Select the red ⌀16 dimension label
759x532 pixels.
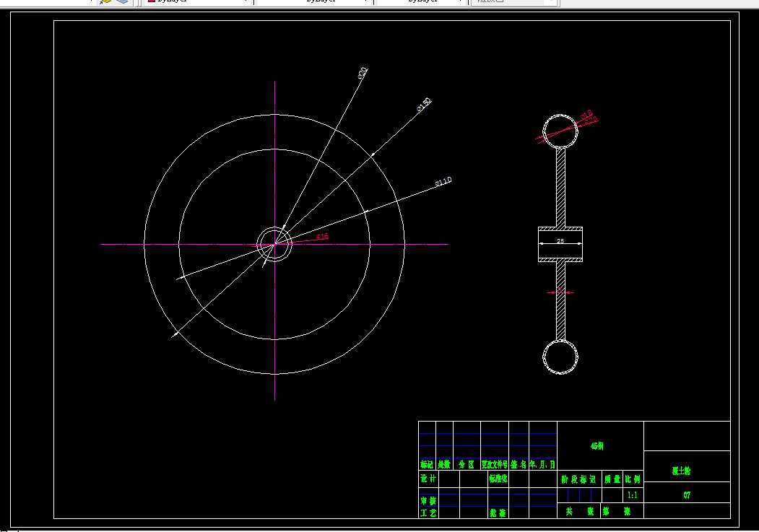click(322, 237)
